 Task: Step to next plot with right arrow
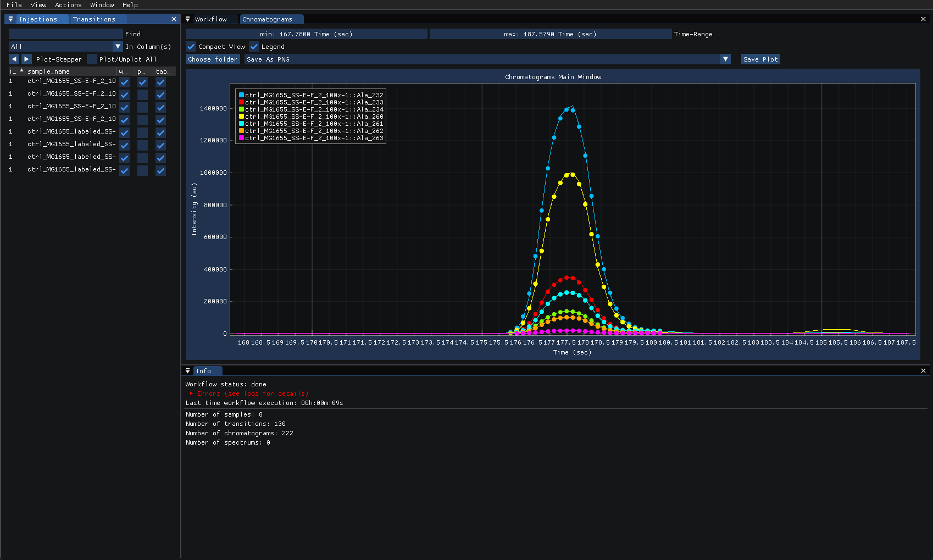pyautogui.click(x=26, y=59)
